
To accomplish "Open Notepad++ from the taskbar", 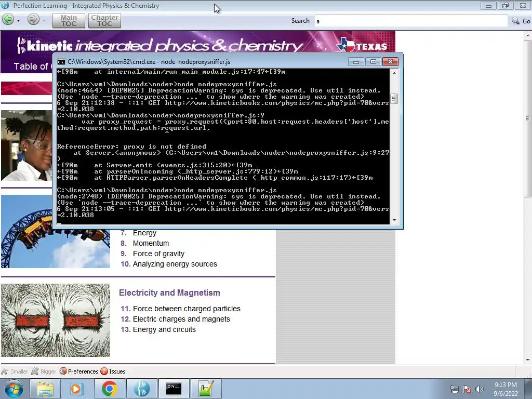I will coord(206,389).
